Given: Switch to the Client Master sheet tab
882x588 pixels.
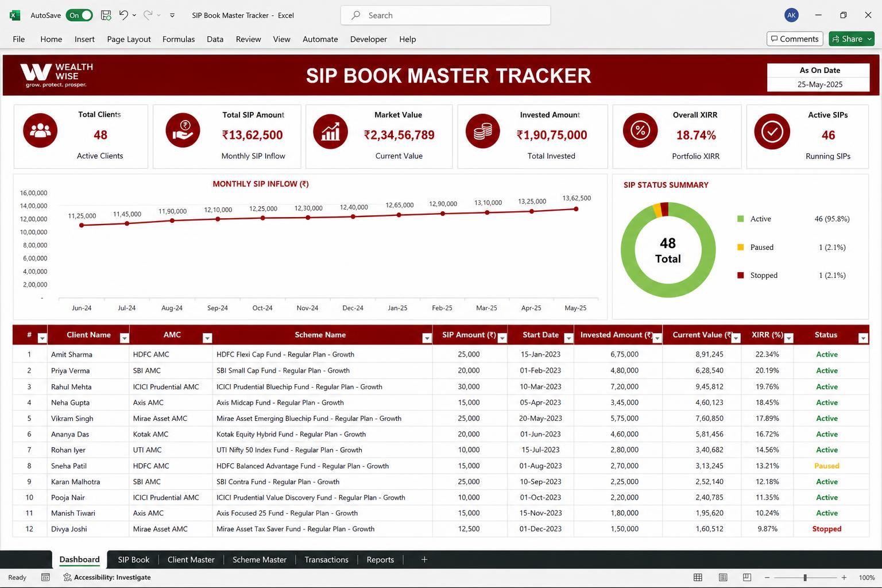Looking at the screenshot, I should point(191,559).
